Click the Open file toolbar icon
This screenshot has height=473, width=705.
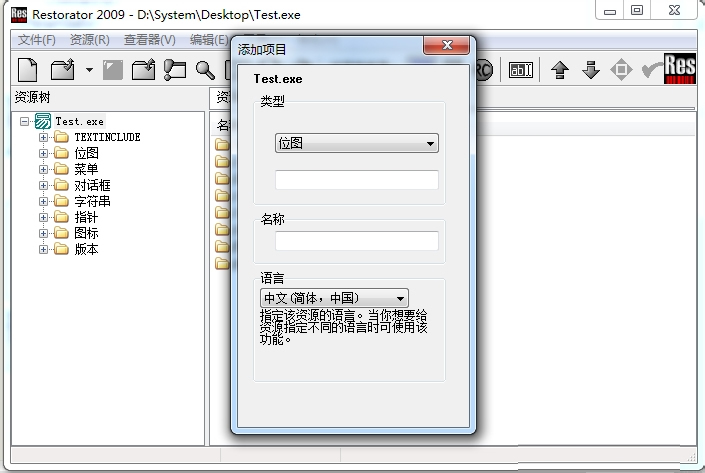click(x=63, y=69)
